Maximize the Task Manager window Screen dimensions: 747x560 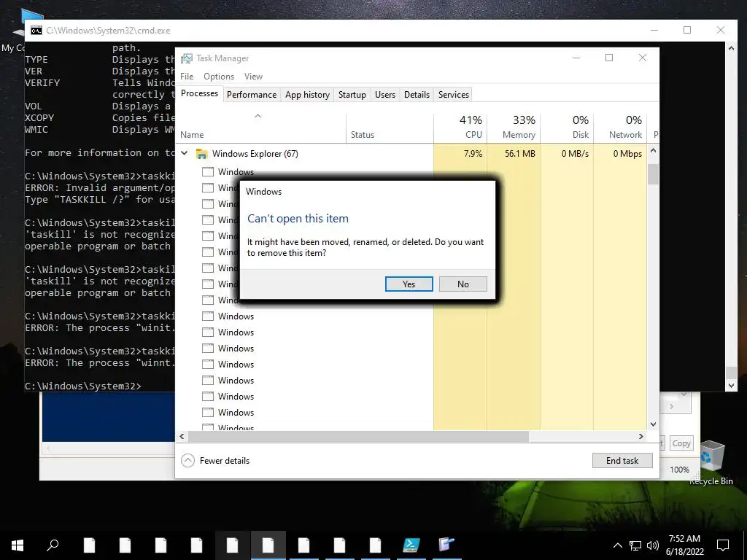(609, 58)
